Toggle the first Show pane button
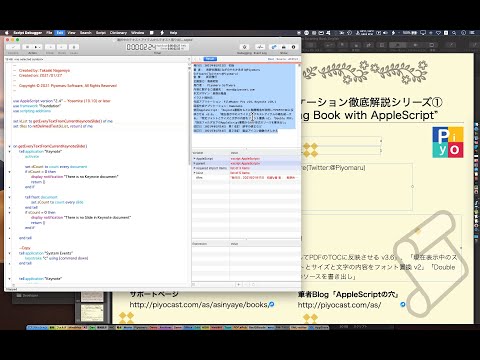480x360 pixels. (x=274, y=47)
